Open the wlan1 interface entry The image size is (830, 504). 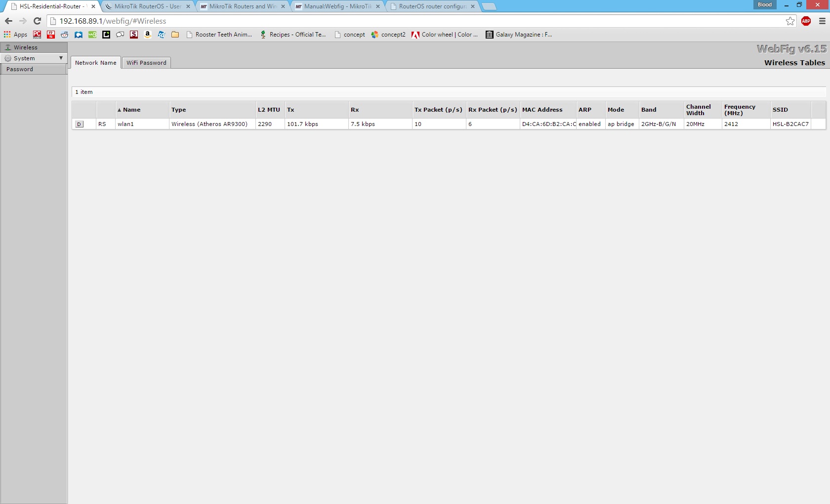click(125, 124)
